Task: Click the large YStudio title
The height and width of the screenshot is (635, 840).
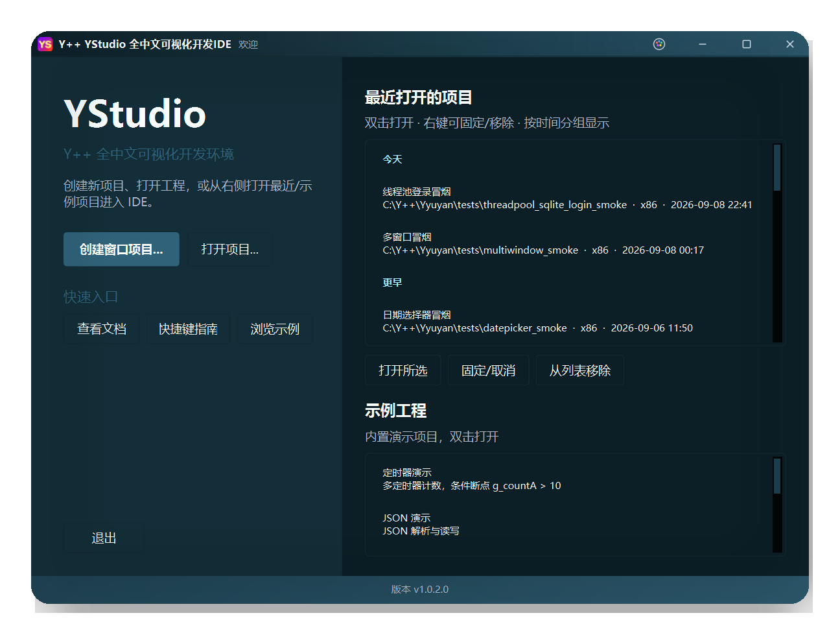Action: (x=135, y=114)
